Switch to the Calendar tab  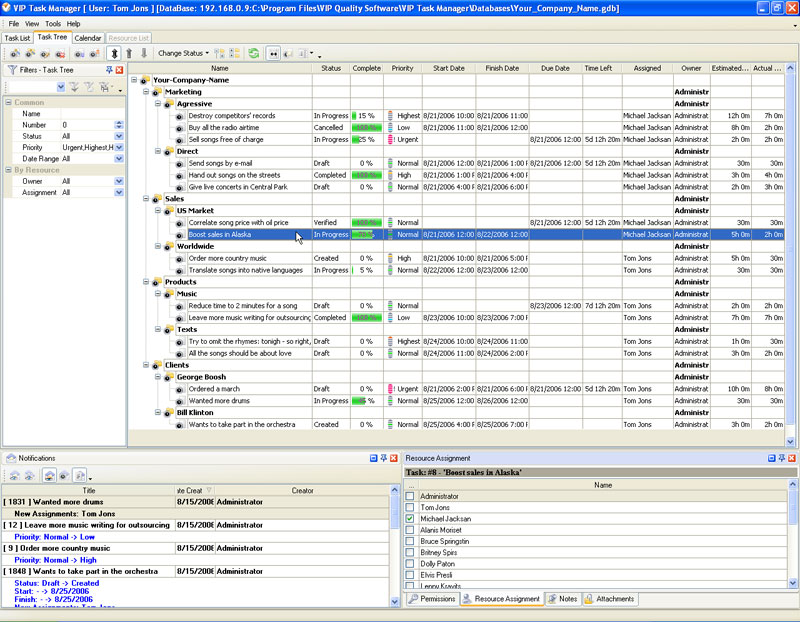pos(88,38)
